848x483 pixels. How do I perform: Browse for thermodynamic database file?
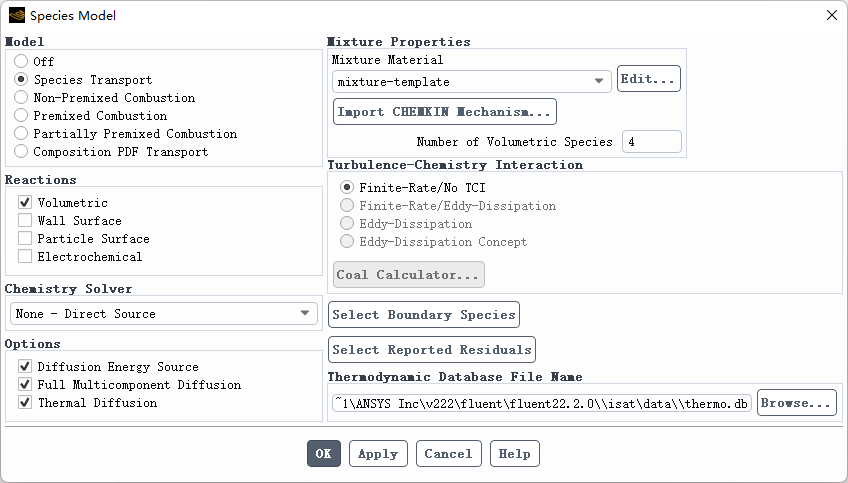796,403
